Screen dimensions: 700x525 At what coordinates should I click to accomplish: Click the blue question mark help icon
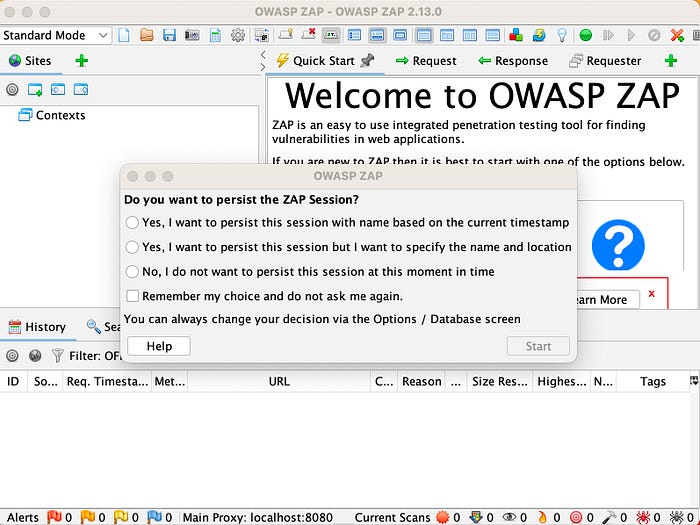click(x=618, y=245)
